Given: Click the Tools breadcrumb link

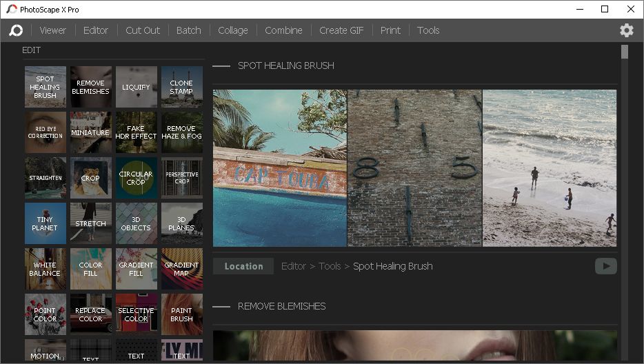Looking at the screenshot, I should click(x=330, y=266).
